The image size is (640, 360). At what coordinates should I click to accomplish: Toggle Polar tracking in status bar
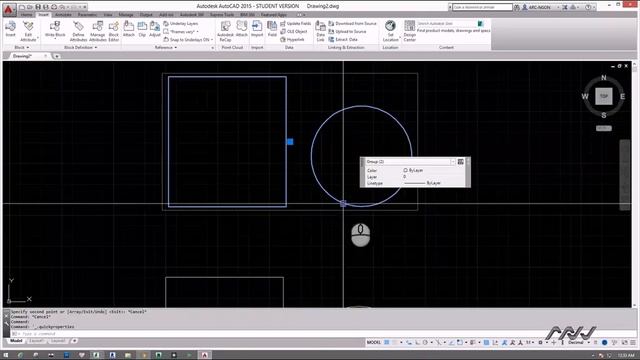(x=425, y=342)
